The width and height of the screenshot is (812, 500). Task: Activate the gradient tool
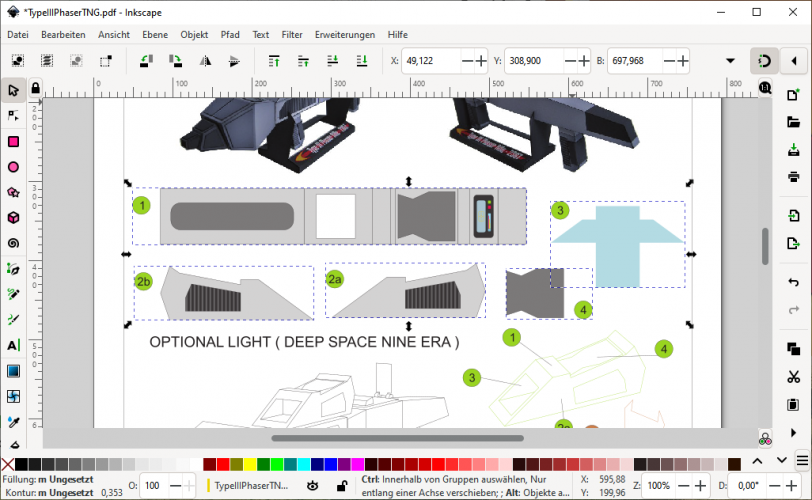click(13, 371)
